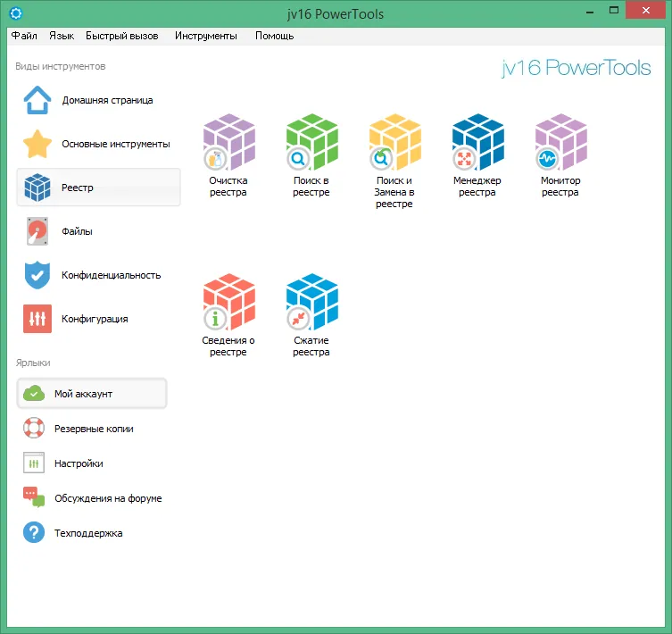Viewport: 672px width, 634px height.
Task: Click Поиск и Замена в реестре caption
Action: click(x=394, y=192)
